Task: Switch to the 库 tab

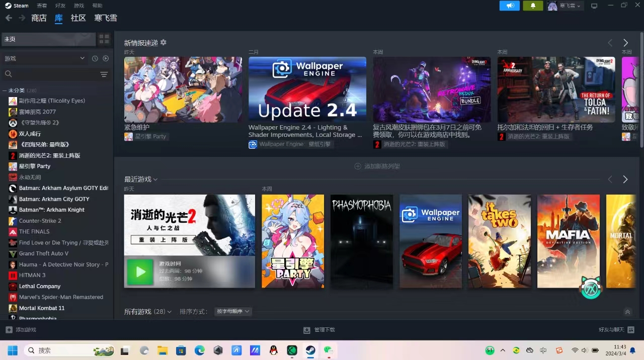Action: [x=59, y=18]
